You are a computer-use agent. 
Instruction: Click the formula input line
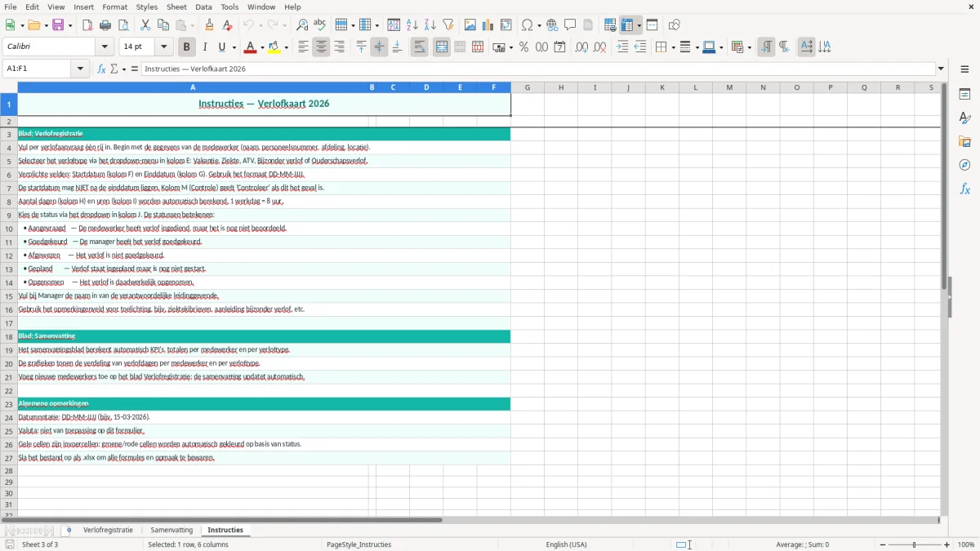coord(538,69)
